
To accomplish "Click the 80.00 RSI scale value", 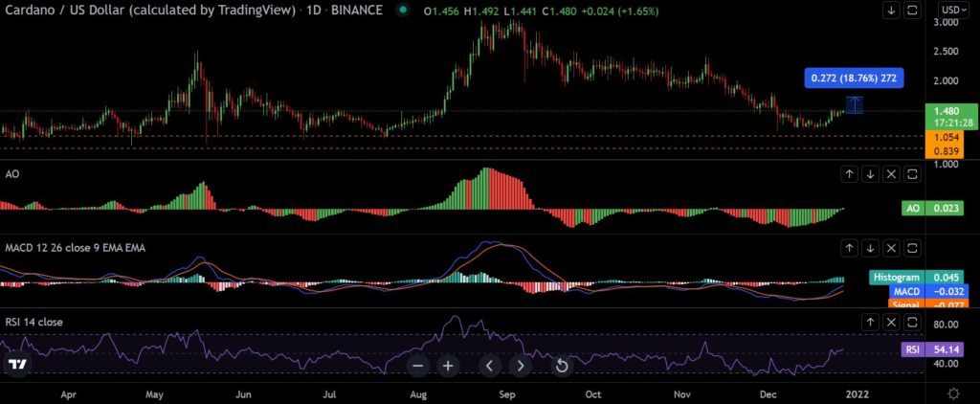I will 946,324.
